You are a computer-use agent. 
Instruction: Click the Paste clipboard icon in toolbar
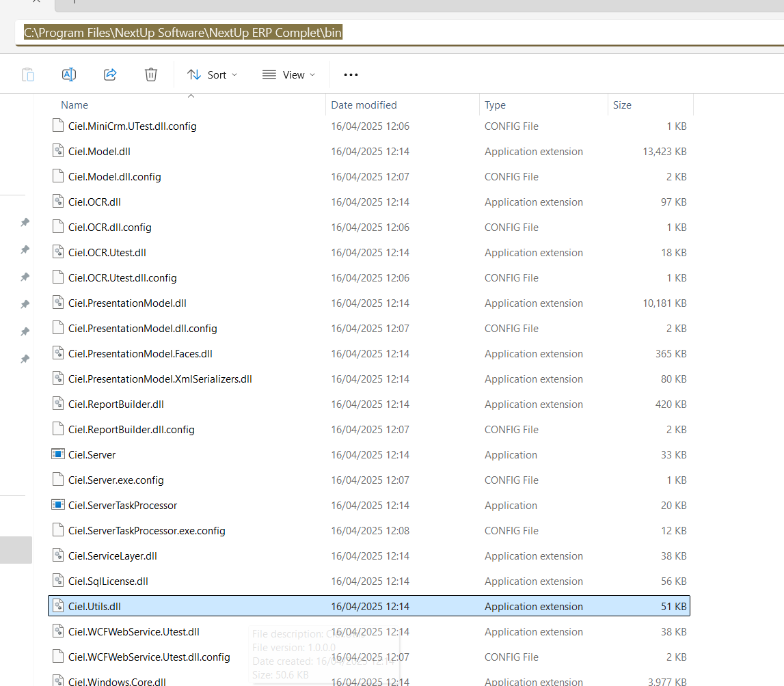(28, 74)
